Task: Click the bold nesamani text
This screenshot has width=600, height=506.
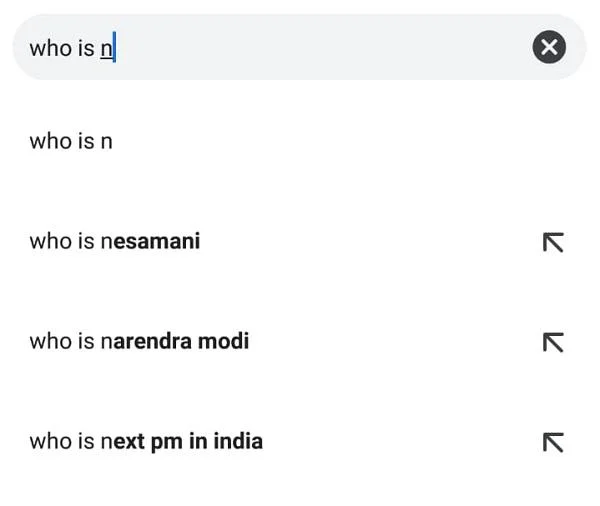Action: pyautogui.click(x=155, y=241)
